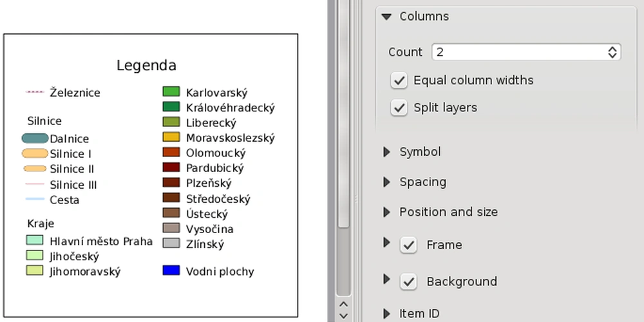The image size is (644, 322).
Task: Click the Dalnice road symbol in legend
Action: point(35,138)
